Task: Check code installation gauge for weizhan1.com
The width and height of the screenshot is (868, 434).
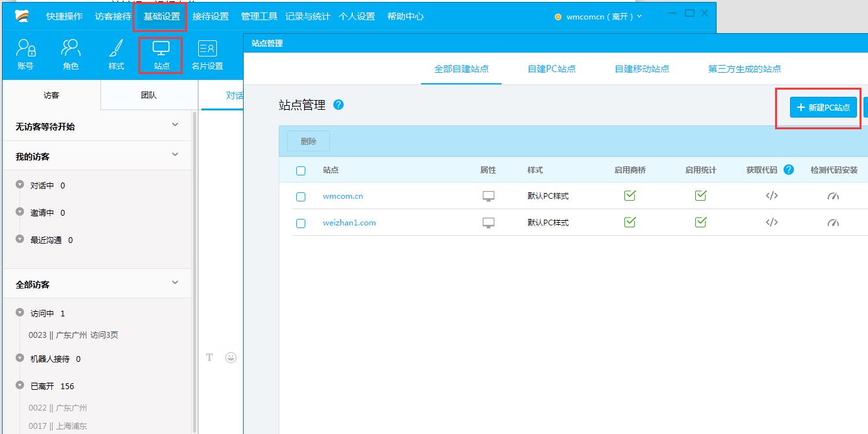Action: [x=834, y=223]
